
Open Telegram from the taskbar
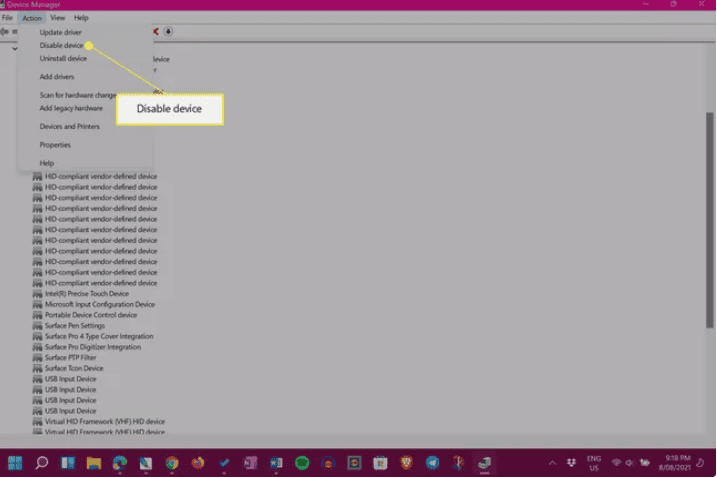pyautogui.click(x=432, y=463)
